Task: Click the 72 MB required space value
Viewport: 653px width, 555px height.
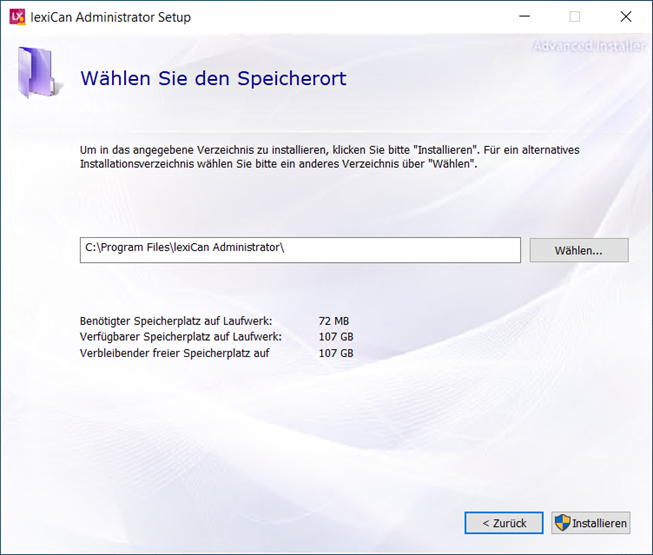Action: (x=333, y=321)
